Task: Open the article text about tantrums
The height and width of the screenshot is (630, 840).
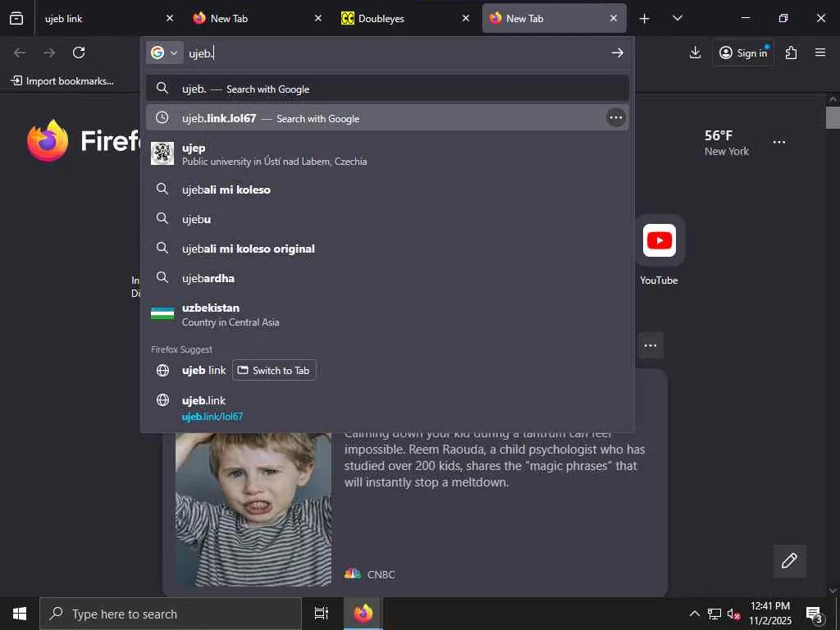Action: pos(495,458)
